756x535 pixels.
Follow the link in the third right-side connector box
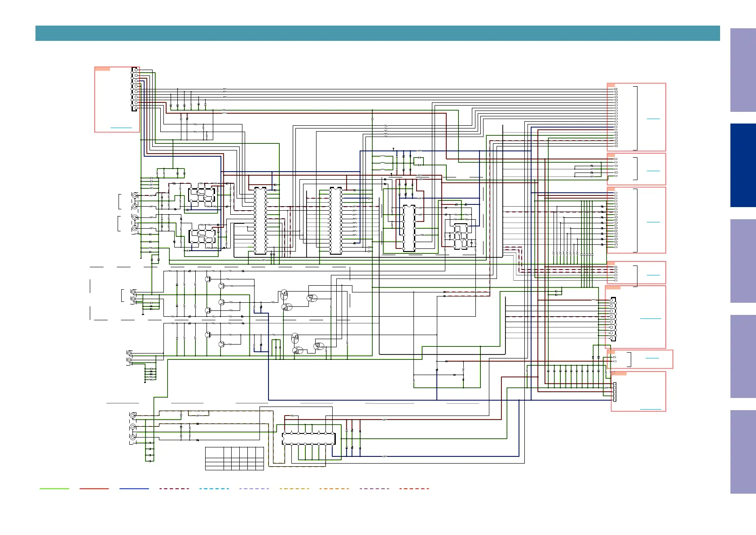coord(653,222)
